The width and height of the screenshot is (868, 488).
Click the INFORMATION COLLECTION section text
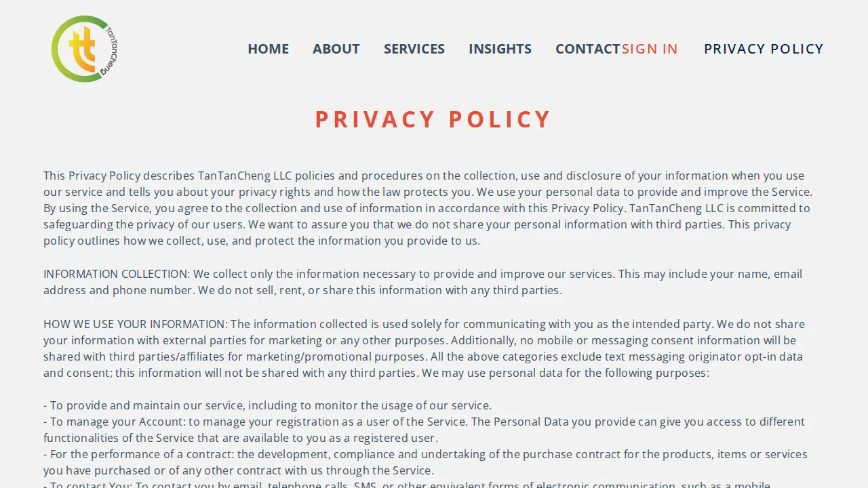pyautogui.click(x=422, y=282)
